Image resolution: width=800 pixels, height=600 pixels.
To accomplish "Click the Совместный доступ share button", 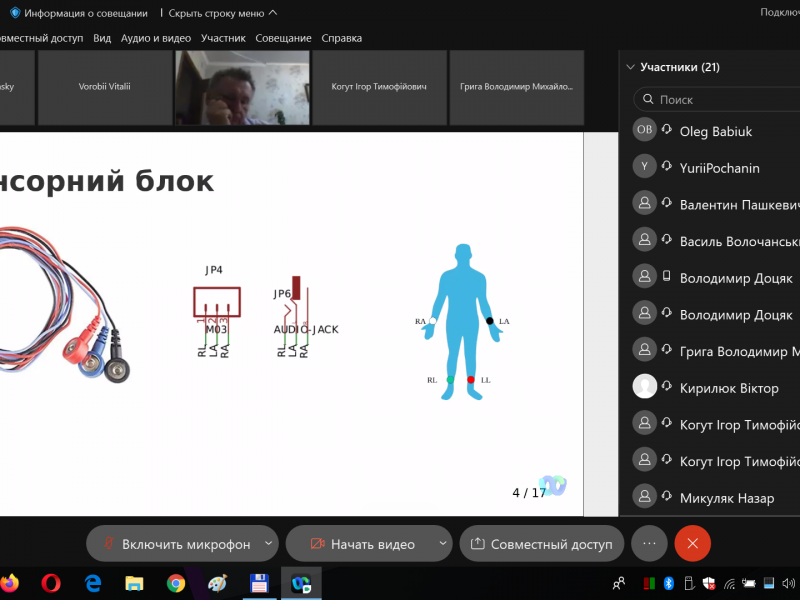I will 541,544.
